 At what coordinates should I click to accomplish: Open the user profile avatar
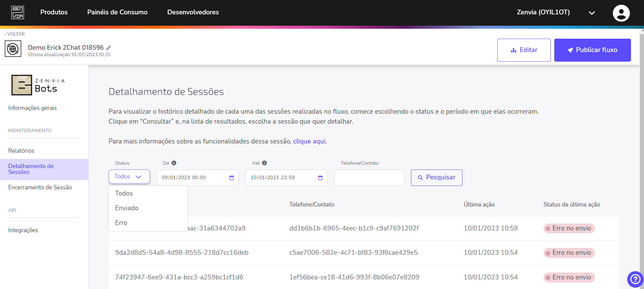(621, 13)
